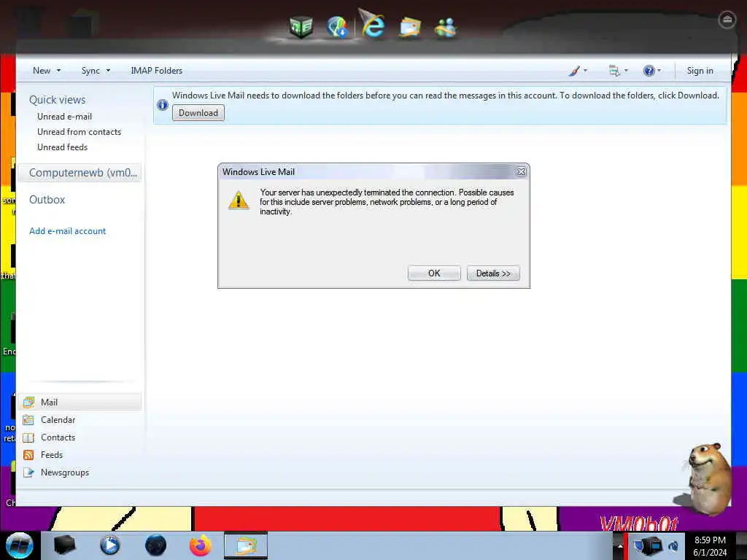The image size is (747, 560).
Task: Click the Contacts book icon
Action: pos(28,437)
